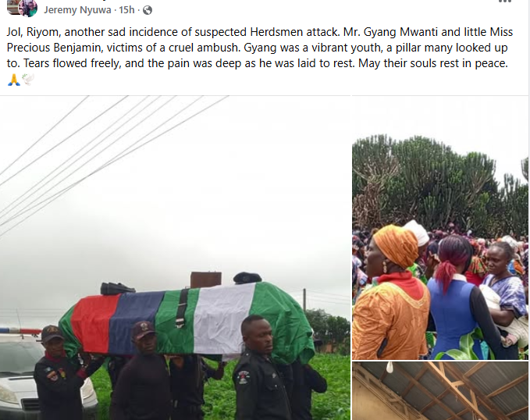Click the police officer carrying the coffin
This screenshot has width=530, height=420.
click(260, 368)
